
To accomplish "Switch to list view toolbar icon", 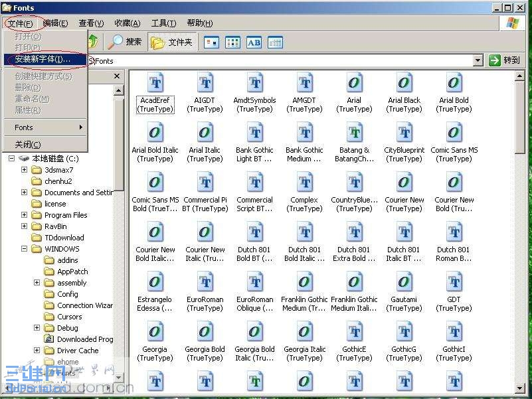I will [232, 42].
